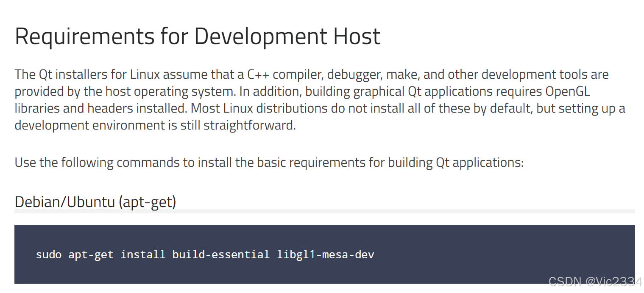Click the 'sudo apt-get install build-essential libgl1-mesa-dev' command

pos(205,254)
